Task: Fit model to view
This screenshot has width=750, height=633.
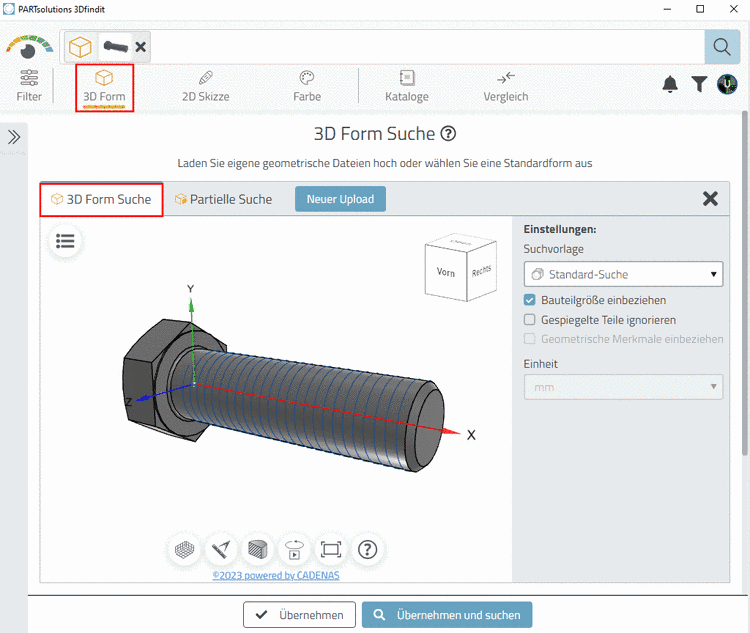Action: [x=331, y=550]
